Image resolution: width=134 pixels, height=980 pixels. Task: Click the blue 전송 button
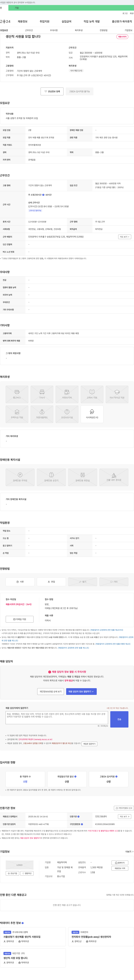tap(119, 719)
